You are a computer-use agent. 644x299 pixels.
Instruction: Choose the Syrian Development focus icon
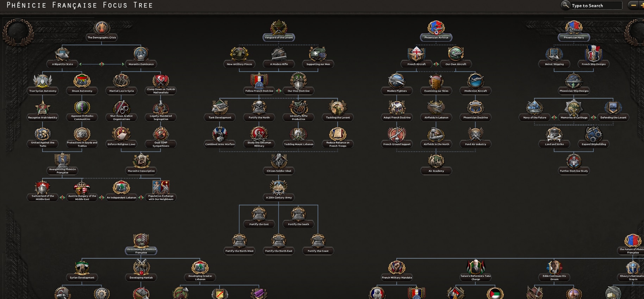[x=82, y=267]
